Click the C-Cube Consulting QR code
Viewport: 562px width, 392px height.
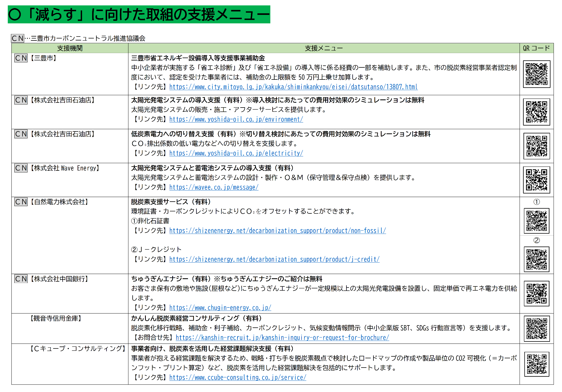[536, 364]
